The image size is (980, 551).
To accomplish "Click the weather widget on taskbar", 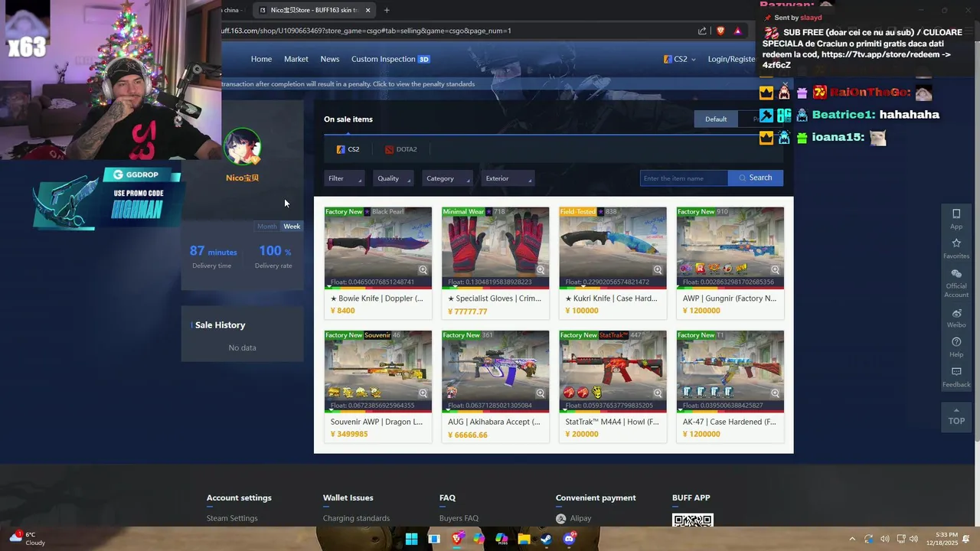I will (x=27, y=539).
